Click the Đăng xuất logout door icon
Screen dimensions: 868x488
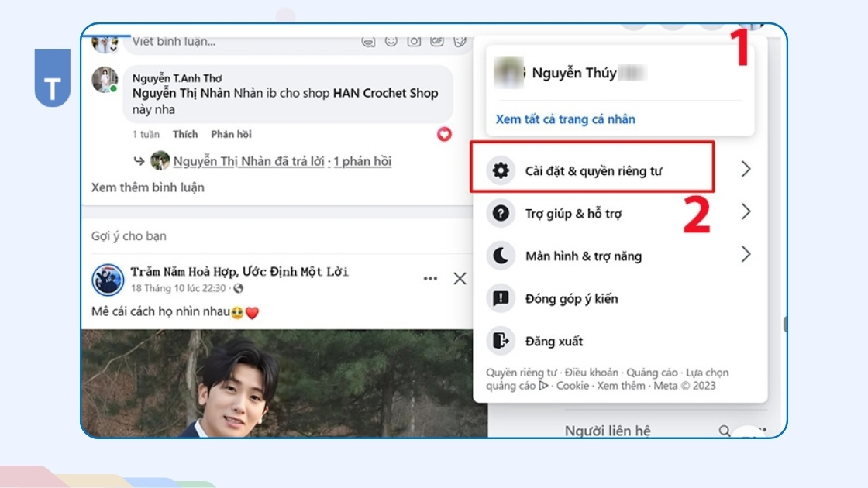click(x=501, y=341)
